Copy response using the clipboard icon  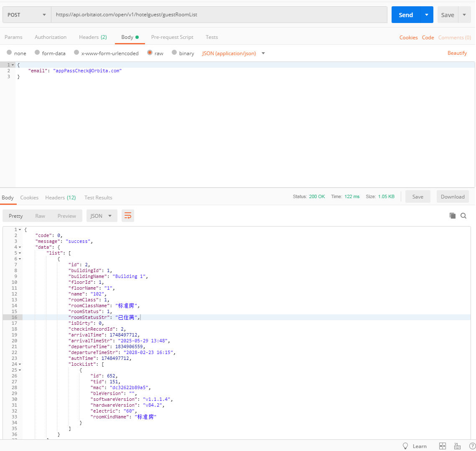pos(452,216)
